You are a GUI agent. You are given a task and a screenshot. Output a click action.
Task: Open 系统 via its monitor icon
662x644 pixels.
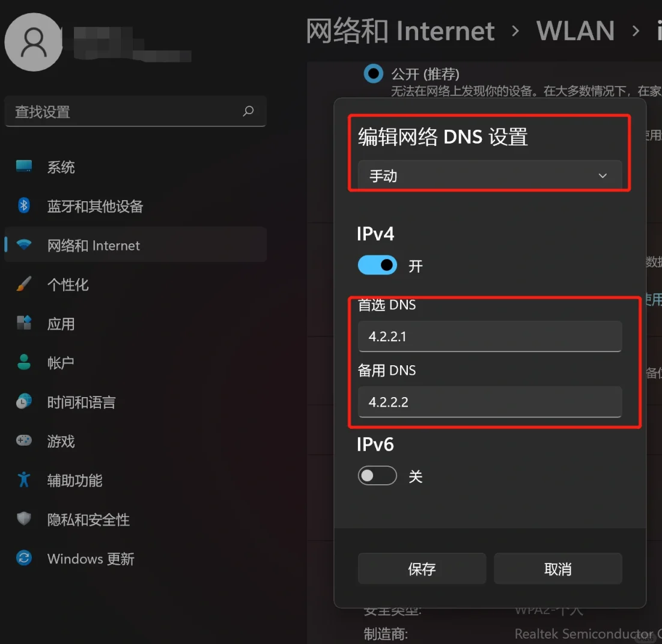pyautogui.click(x=24, y=166)
